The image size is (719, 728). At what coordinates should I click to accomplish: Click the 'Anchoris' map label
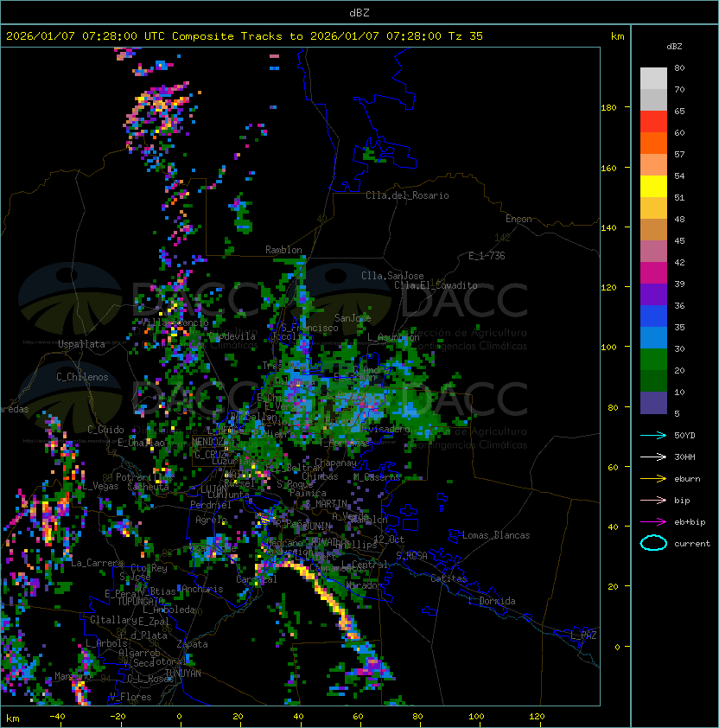point(202,589)
